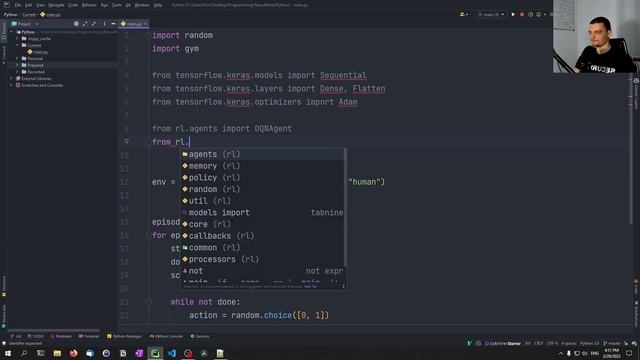Click the Project vertical sidebar tab
The width and height of the screenshot is (640, 360).
click(4, 31)
